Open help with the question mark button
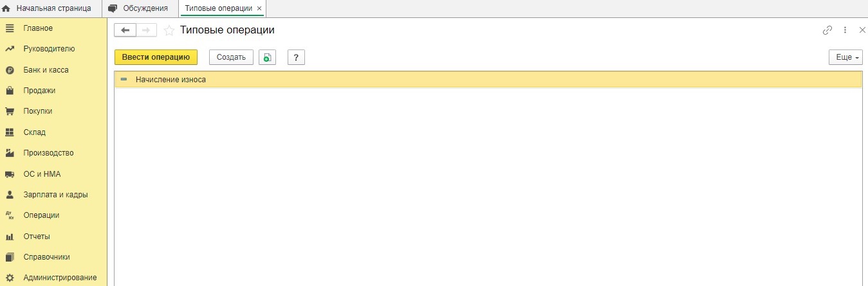The image size is (868, 286). (x=296, y=57)
